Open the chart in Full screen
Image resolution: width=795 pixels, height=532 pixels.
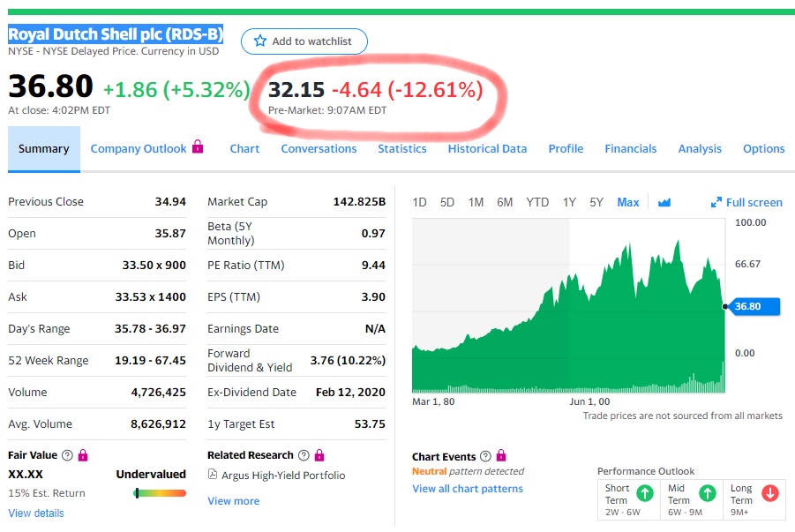(x=746, y=202)
